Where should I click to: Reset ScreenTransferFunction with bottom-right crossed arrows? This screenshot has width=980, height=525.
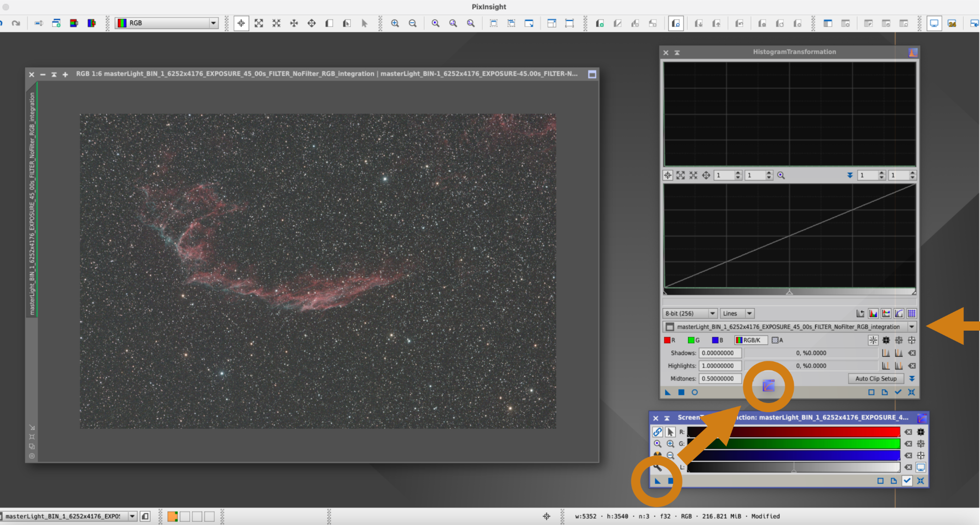click(920, 481)
